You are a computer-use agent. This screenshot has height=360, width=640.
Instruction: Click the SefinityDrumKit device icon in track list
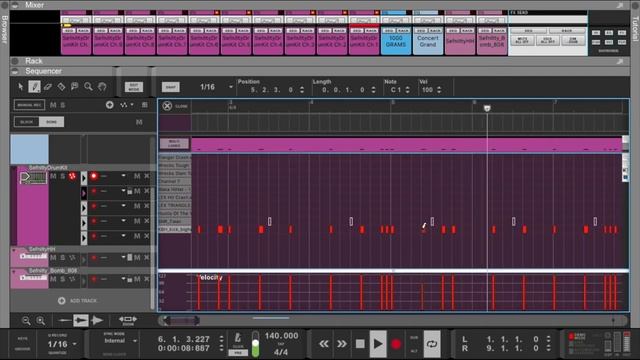click(x=33, y=178)
